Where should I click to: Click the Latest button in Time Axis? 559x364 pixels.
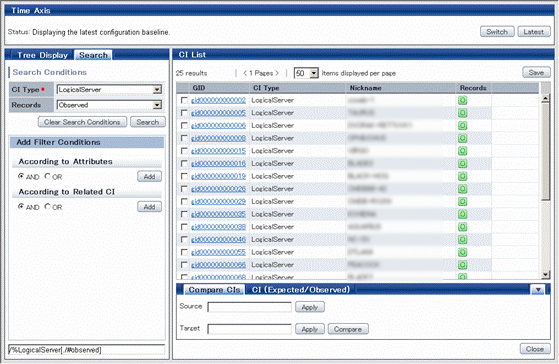(x=534, y=32)
